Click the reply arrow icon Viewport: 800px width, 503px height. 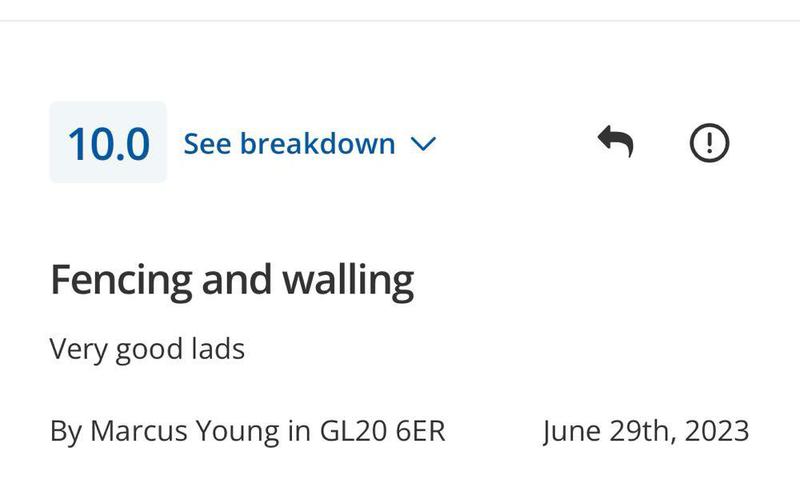click(615, 142)
